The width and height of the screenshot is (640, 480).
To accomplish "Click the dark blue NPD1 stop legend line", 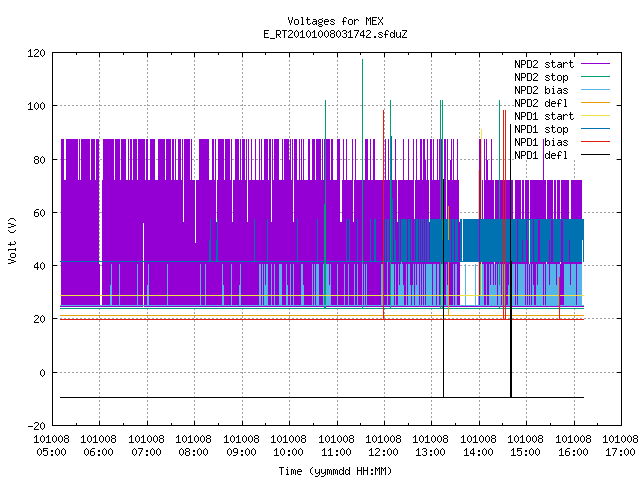I will [595, 129].
